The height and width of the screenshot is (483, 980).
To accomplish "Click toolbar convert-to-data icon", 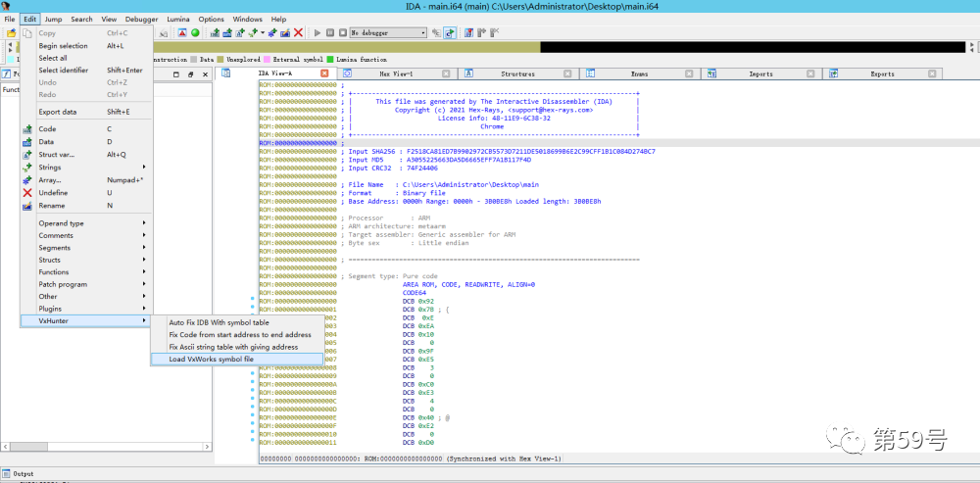I will pos(227,33).
